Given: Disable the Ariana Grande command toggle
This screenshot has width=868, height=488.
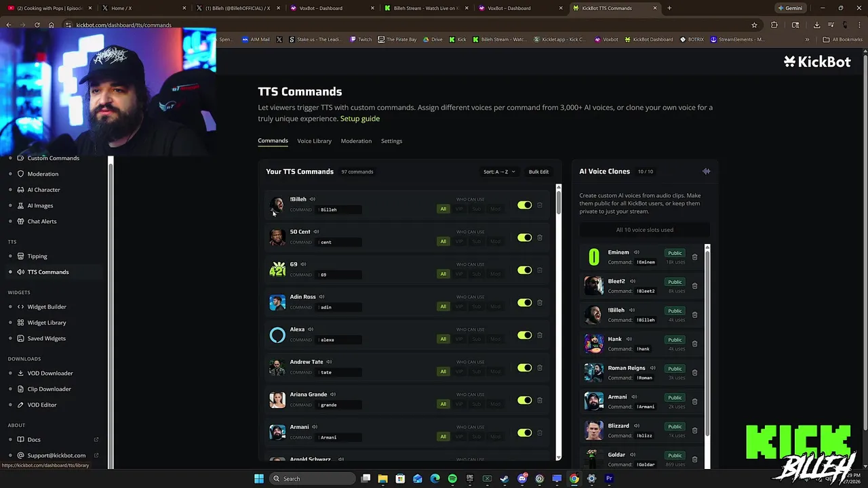Looking at the screenshot, I should [524, 401].
